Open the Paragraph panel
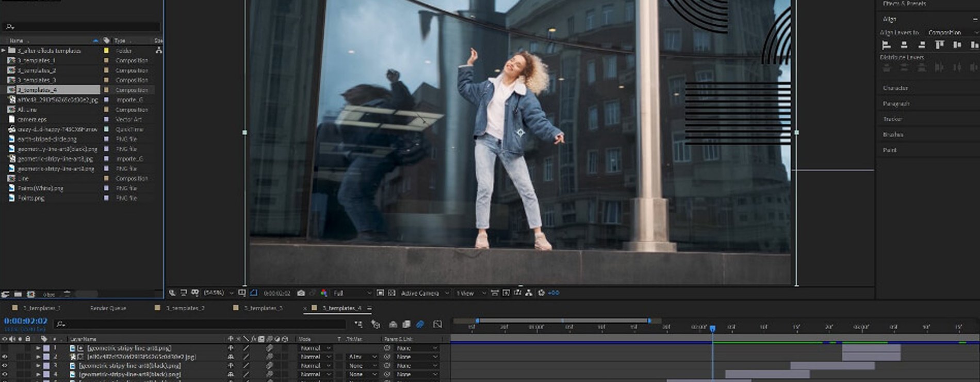This screenshot has height=382, width=980. pos(896,104)
